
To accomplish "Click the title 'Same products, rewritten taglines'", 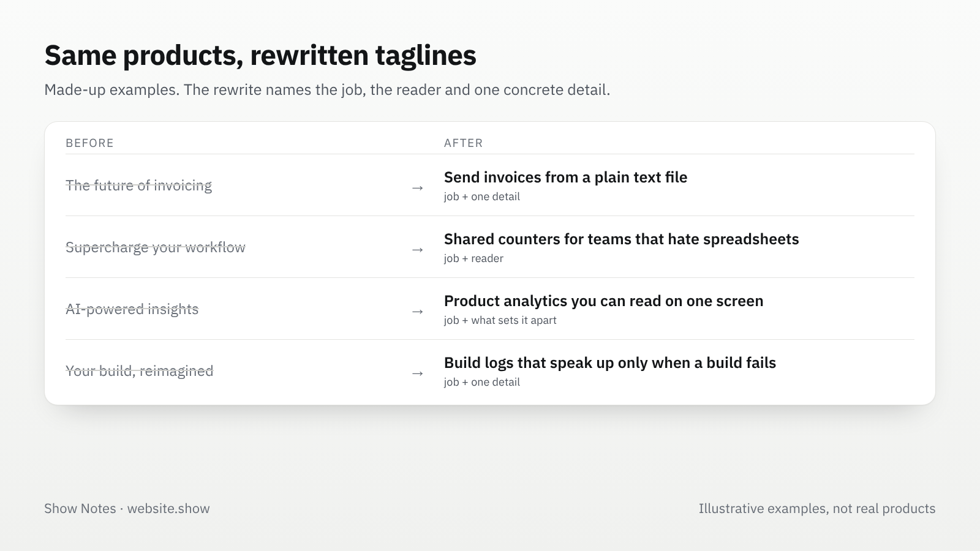I will [x=260, y=55].
